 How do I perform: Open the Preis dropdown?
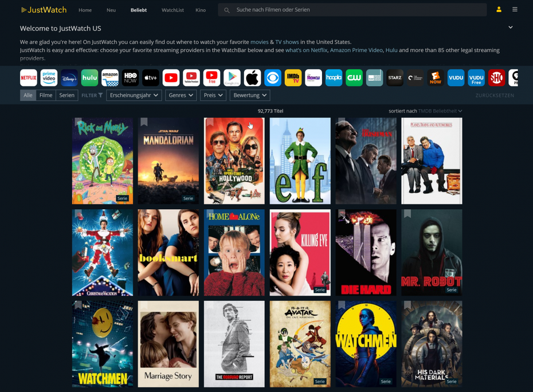point(213,95)
